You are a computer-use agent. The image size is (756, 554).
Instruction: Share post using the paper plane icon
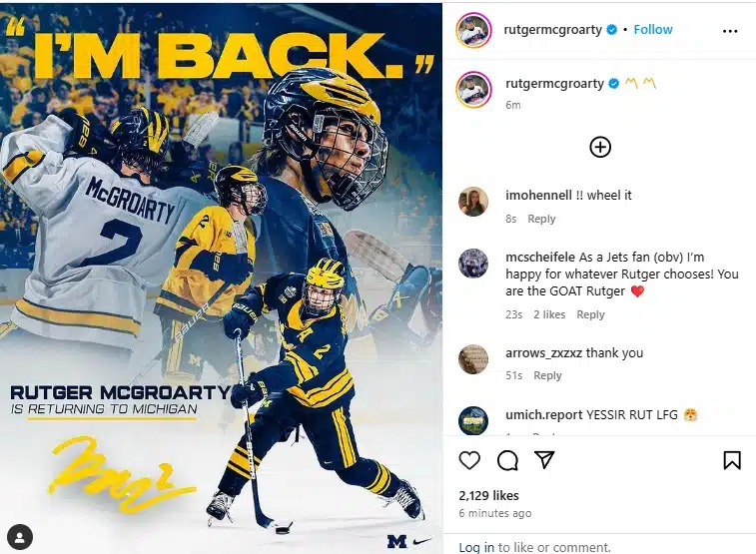coord(545,460)
